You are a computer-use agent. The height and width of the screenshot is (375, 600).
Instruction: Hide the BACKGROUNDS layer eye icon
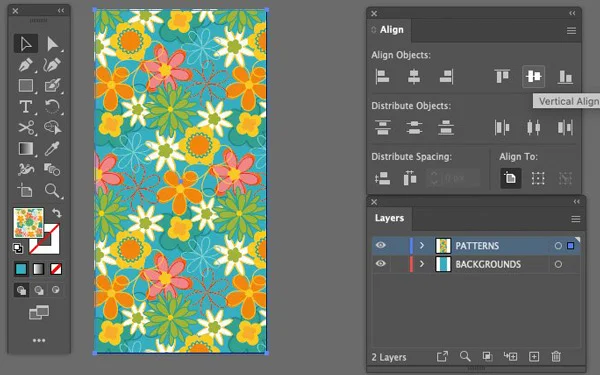tap(380, 264)
